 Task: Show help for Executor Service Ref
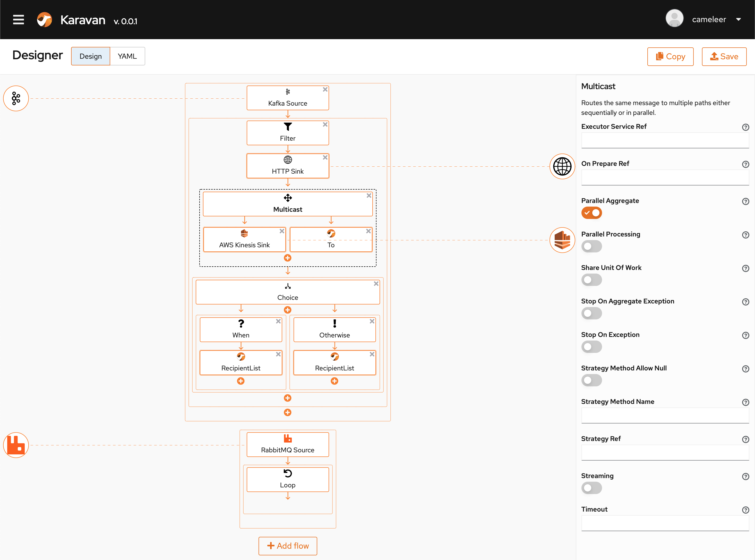[x=745, y=127]
